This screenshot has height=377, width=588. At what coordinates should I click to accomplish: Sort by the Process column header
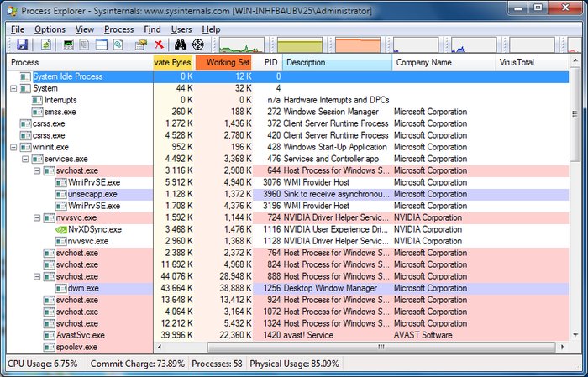pyautogui.click(x=81, y=63)
